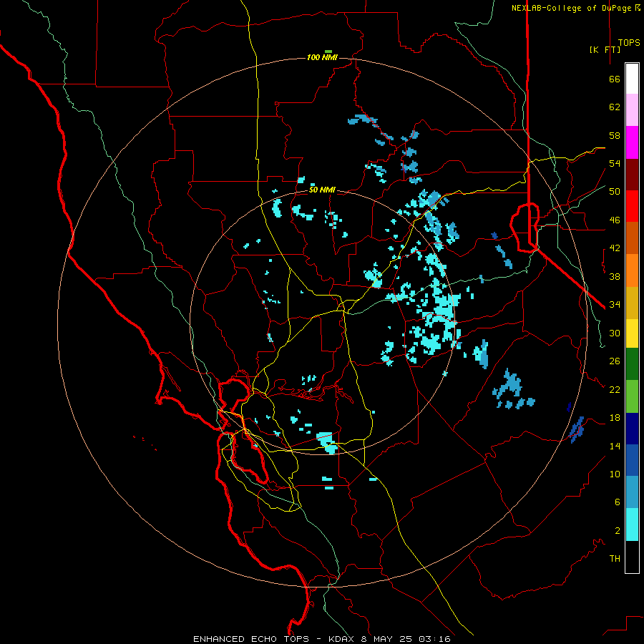The image size is (644, 644).
Task: Click the legend value "58"
Action: tap(615, 135)
